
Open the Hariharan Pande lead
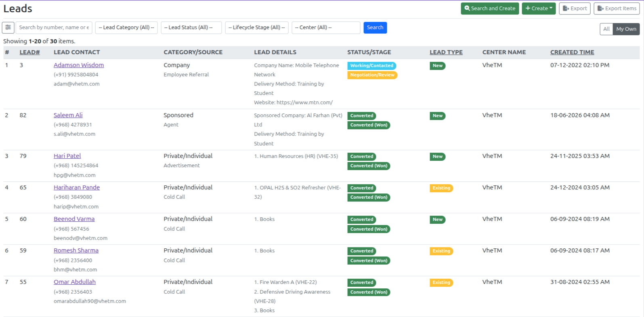click(77, 187)
